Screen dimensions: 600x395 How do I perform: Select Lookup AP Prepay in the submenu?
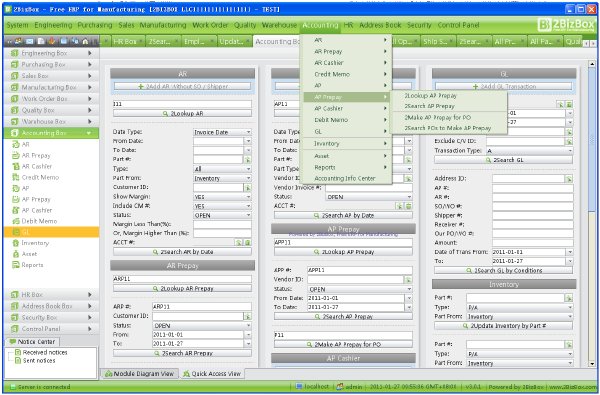pyautogui.click(x=430, y=96)
